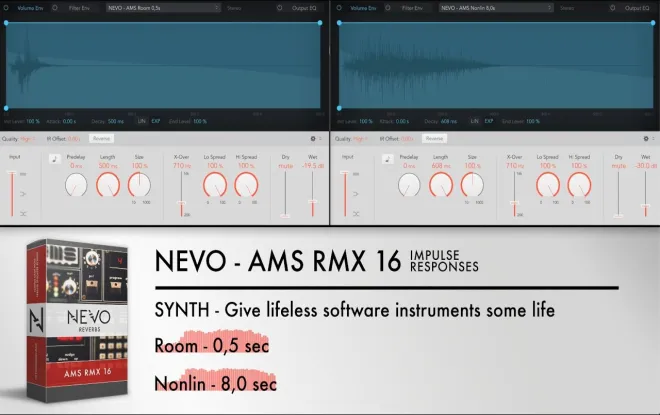660x415 pixels.
Task: Select LIN envelope mode in right plugin
Action: click(x=474, y=121)
